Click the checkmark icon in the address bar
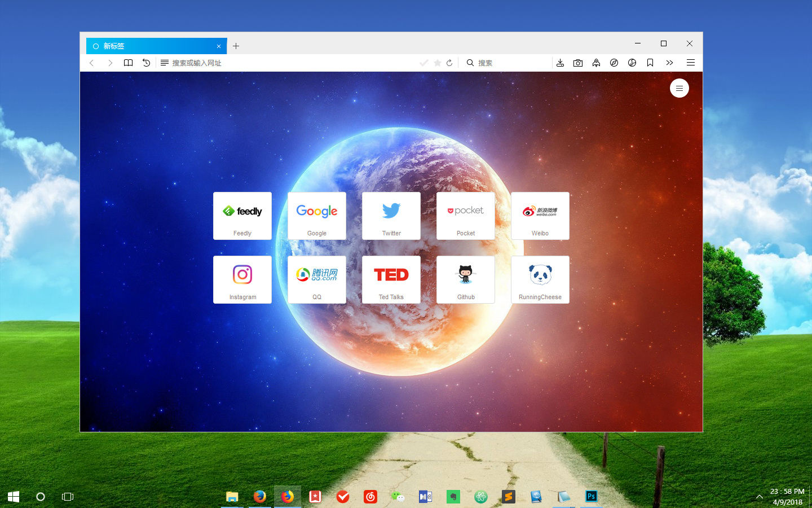The image size is (812, 508). point(424,63)
